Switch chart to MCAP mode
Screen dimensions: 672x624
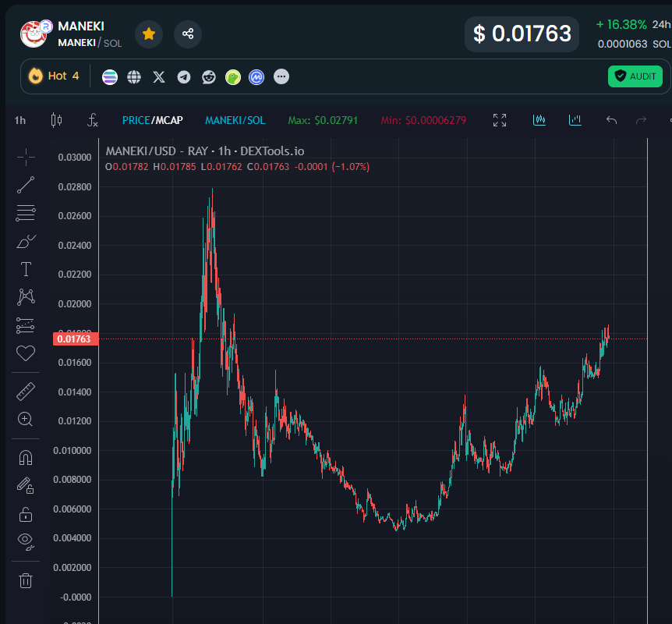pos(168,121)
